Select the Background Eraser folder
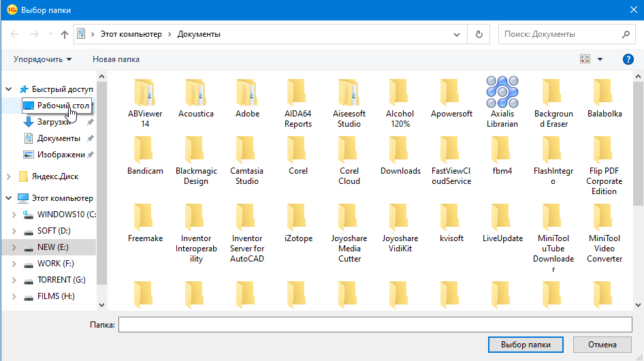This screenshot has height=361, width=644. pyautogui.click(x=553, y=103)
